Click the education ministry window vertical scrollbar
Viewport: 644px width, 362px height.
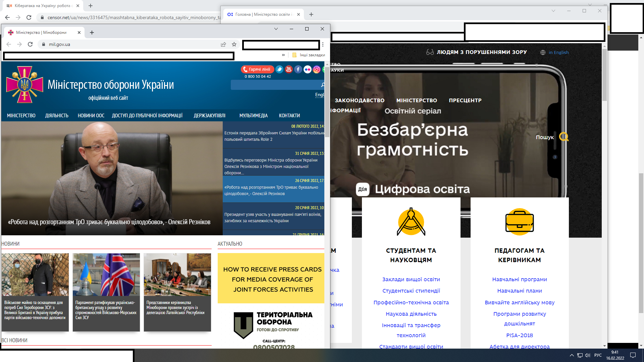(605, 75)
